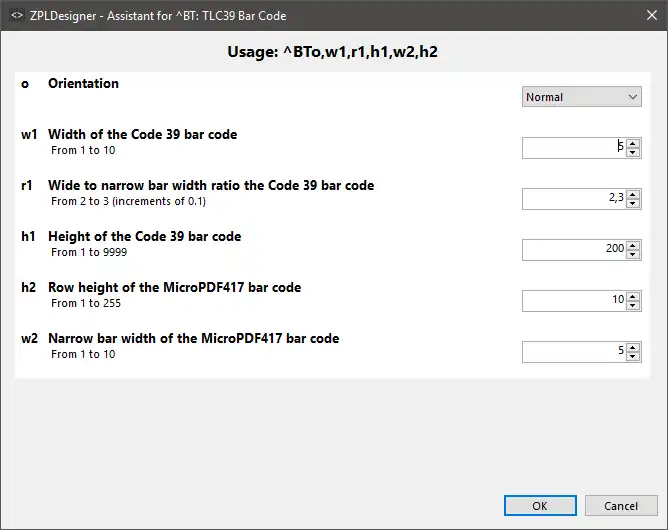
Task: Click the 'From 2 to 3 (increments of 0.1)' hint
Action: pos(128,201)
